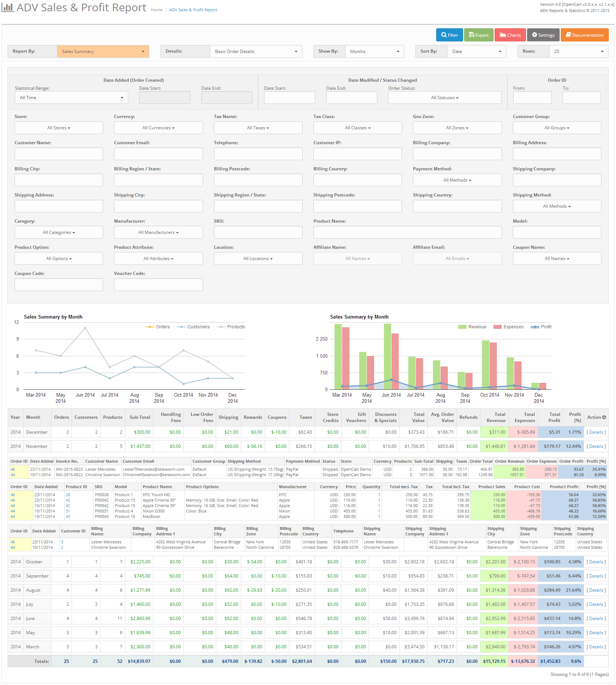Screen dimensions: 616x685
Task: Expand Coupon Name All Names selector
Action: pos(557,258)
